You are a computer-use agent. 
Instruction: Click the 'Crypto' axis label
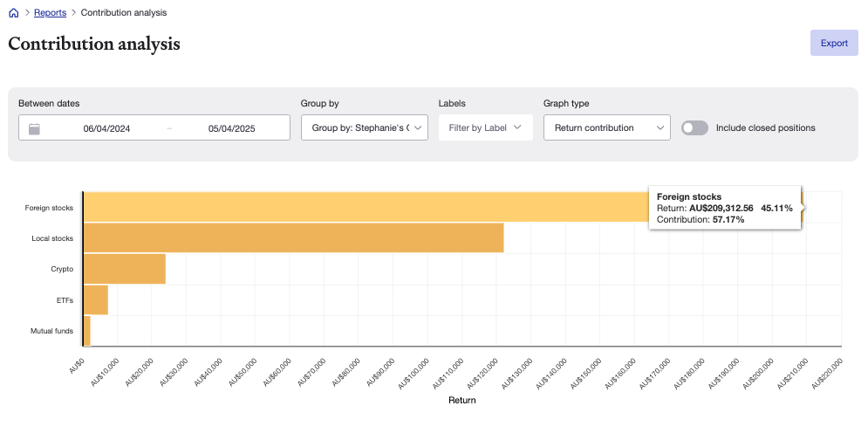[x=62, y=269]
